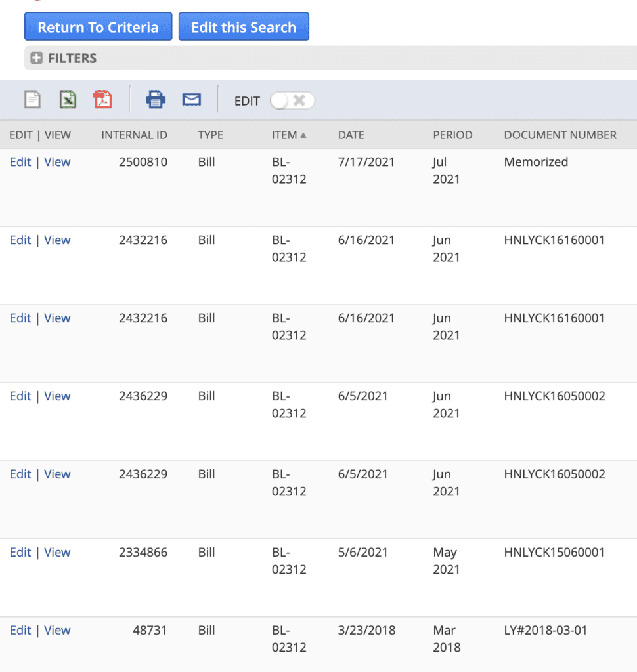637x672 pixels.
Task: Sort by TYPE column header
Action: pos(210,135)
